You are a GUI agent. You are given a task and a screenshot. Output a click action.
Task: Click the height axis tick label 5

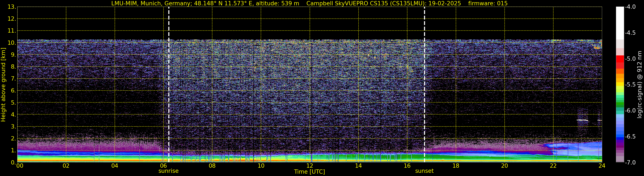13,103
